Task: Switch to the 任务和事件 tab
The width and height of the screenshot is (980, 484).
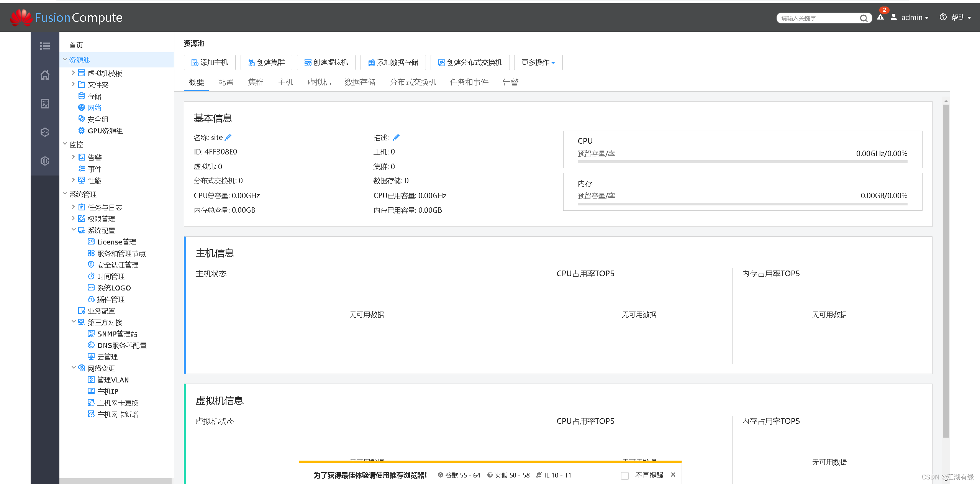Action: tap(469, 82)
